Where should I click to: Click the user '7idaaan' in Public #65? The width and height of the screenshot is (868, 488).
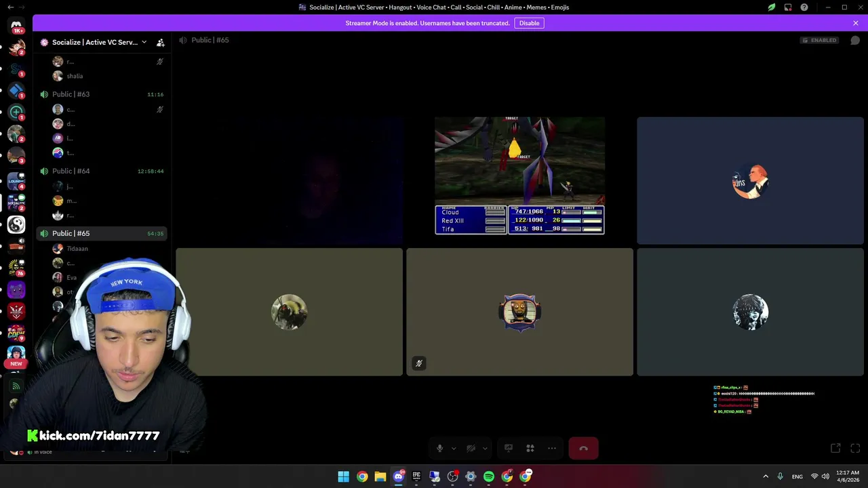coord(77,249)
